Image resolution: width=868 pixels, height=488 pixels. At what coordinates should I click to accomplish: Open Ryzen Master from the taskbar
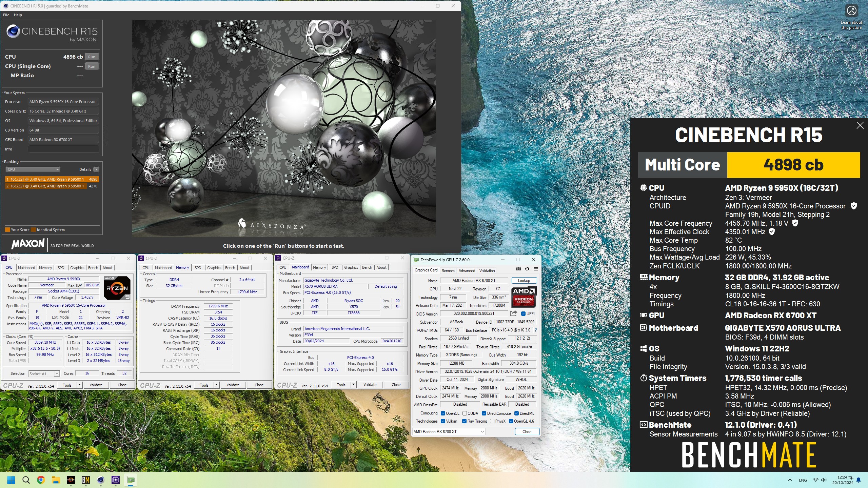[x=71, y=480]
